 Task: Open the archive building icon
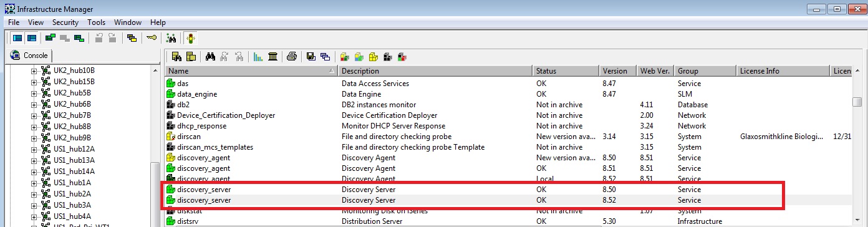click(x=272, y=56)
